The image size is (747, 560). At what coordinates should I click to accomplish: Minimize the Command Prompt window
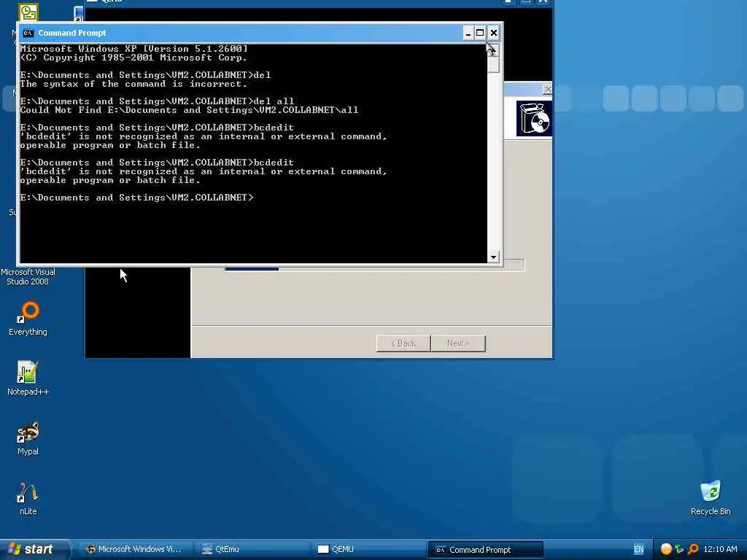(468, 33)
